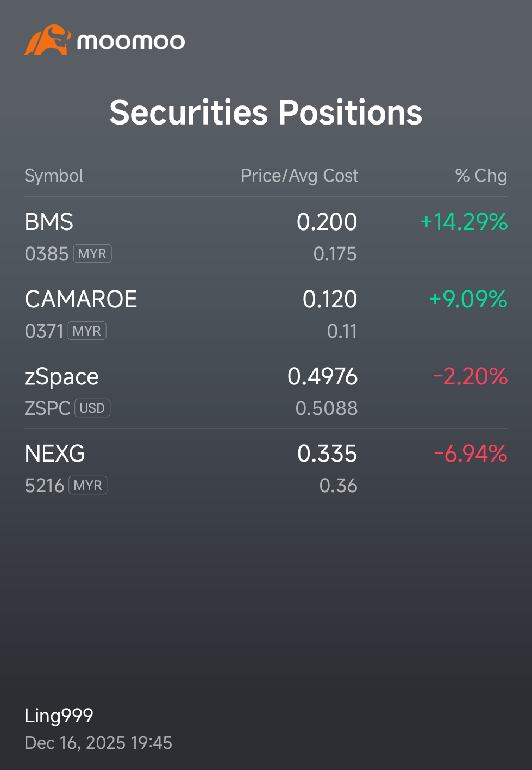Screen dimensions: 532x770
Task: Click the Dec 16, 2025 19:45 timestamp
Action: [x=98, y=743]
